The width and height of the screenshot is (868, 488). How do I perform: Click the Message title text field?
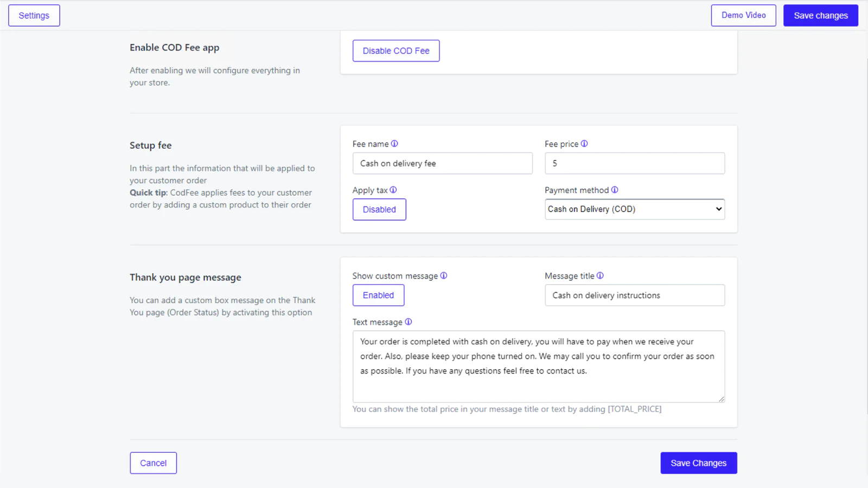634,296
